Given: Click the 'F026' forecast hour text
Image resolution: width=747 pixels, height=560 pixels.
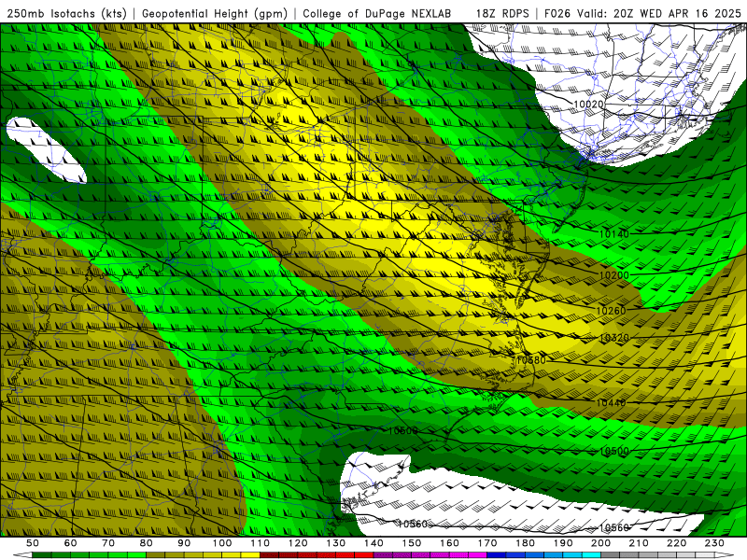Looking at the screenshot, I should point(557,14).
